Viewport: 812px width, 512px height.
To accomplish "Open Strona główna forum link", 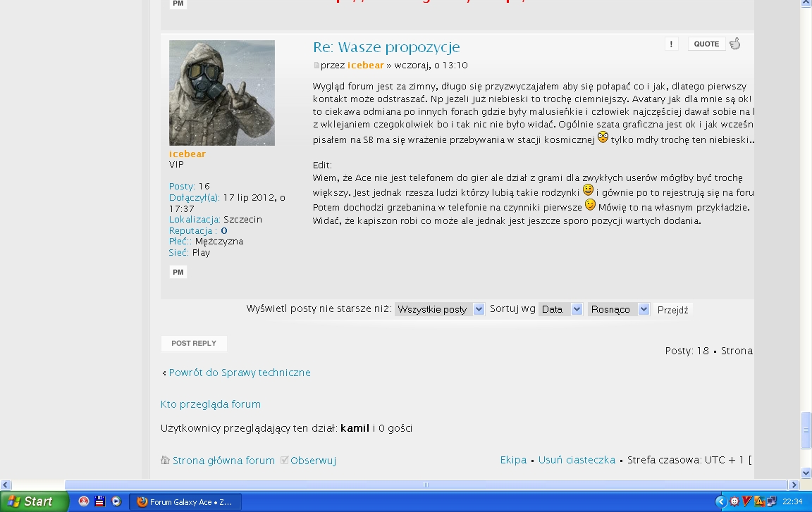I will pyautogui.click(x=223, y=461).
